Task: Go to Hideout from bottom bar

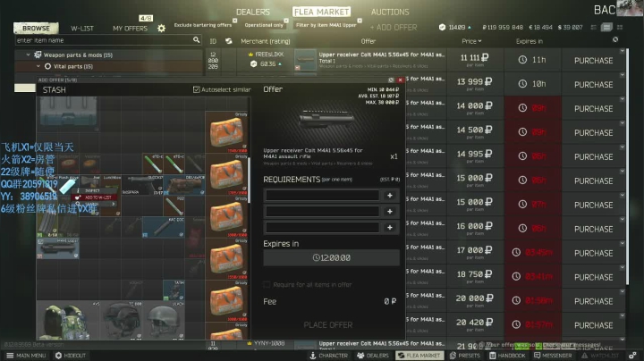Action: (x=71, y=356)
